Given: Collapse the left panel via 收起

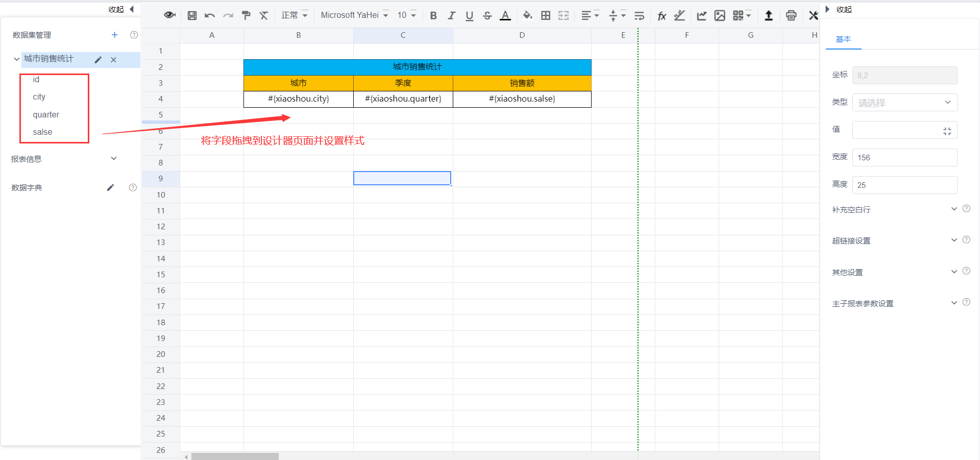Looking at the screenshot, I should coord(121,9).
